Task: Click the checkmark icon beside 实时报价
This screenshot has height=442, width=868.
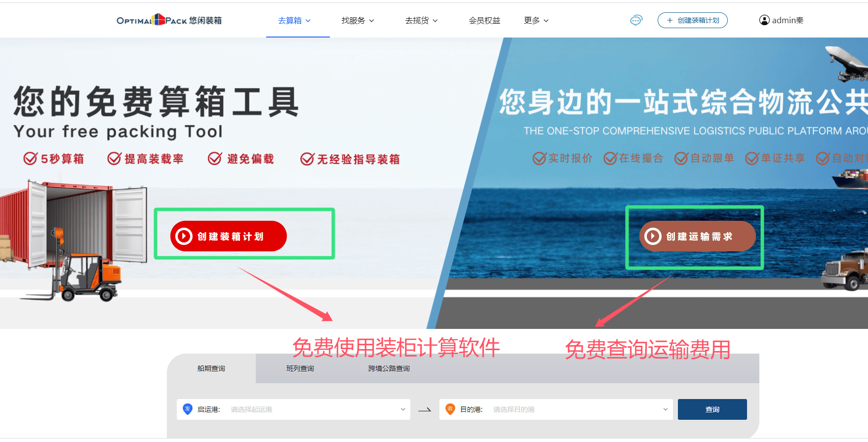Action: pyautogui.click(x=539, y=159)
